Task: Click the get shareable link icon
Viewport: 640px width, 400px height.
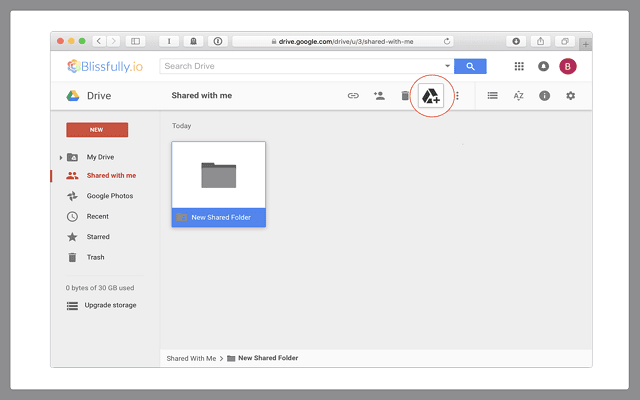Action: click(x=353, y=96)
